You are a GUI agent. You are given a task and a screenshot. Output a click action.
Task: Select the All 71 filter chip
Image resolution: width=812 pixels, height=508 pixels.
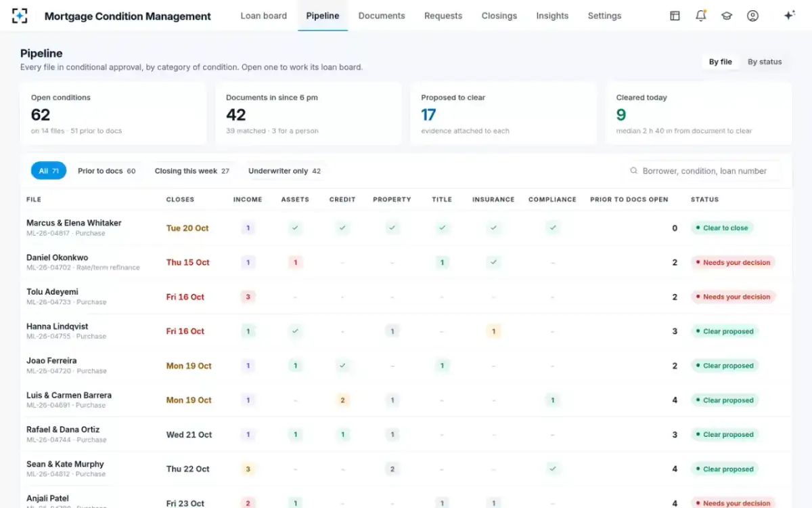pos(48,171)
